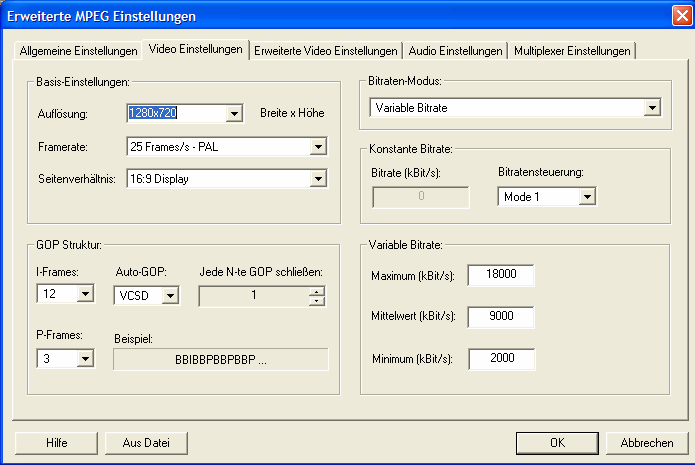Go to Audio Einstellungen tab

pos(455,51)
